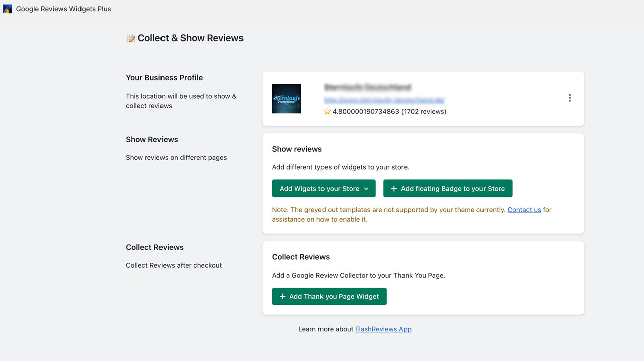This screenshot has width=644, height=362.
Task: Select the Collect Reviews section heading
Action: tap(154, 247)
